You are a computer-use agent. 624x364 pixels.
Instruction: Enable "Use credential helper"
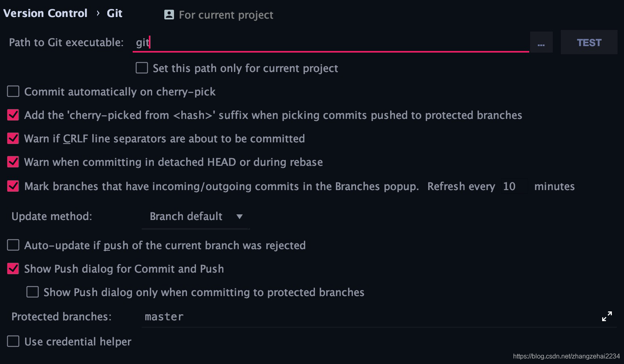(13, 341)
